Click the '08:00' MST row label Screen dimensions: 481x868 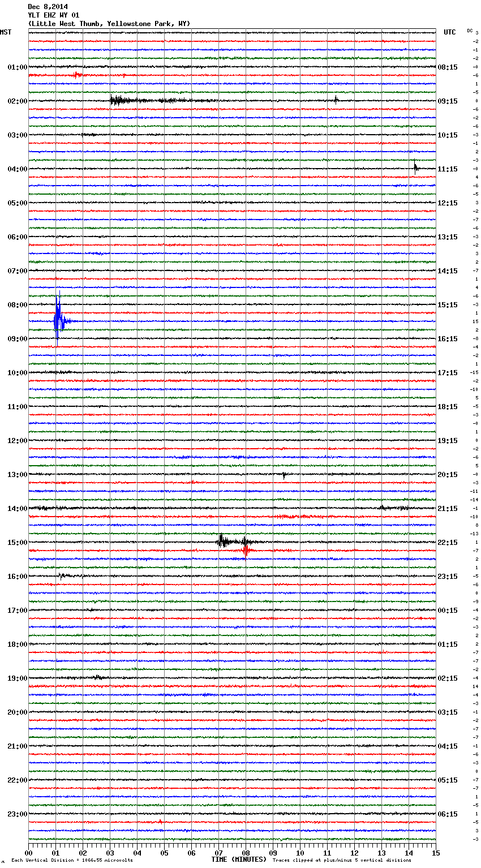(x=17, y=305)
